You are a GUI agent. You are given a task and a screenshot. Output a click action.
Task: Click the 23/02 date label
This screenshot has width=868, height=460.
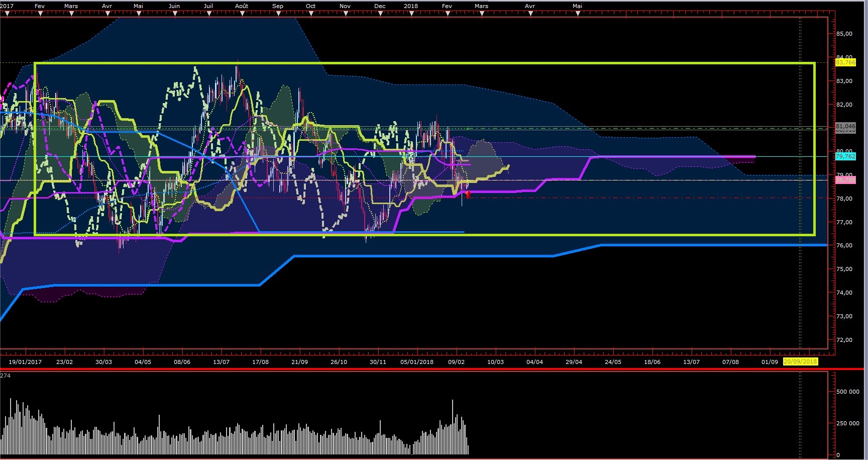[64, 361]
